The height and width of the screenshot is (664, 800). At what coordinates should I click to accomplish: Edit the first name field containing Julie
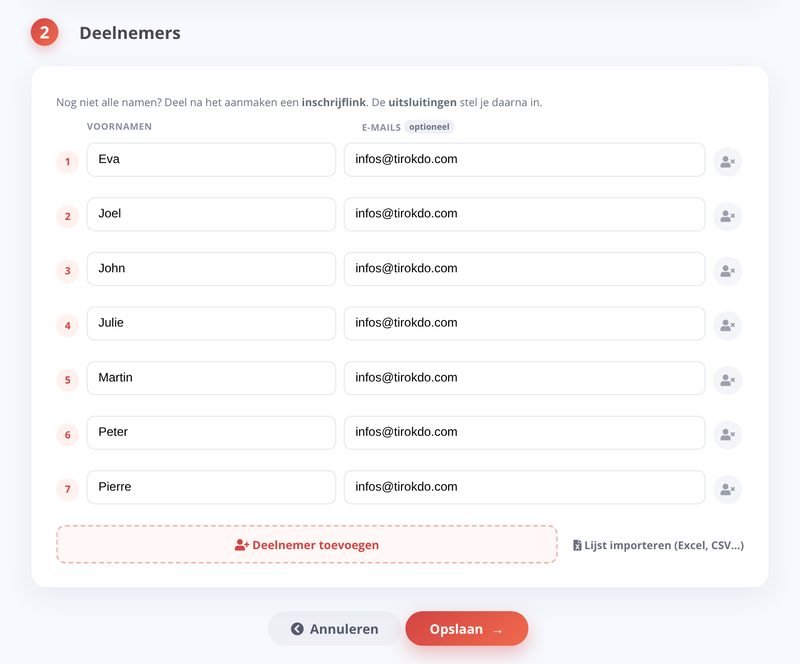(211, 324)
